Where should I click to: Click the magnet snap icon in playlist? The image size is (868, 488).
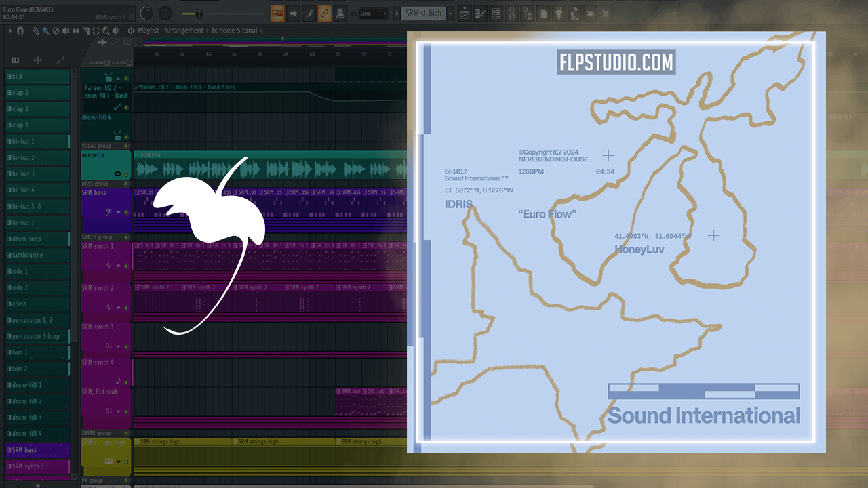(20, 30)
